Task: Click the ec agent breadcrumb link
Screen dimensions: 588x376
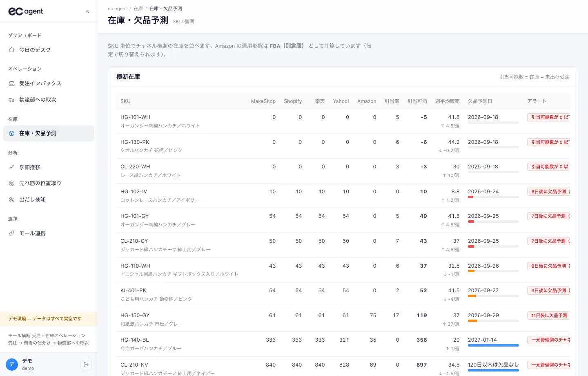Action: (x=117, y=9)
